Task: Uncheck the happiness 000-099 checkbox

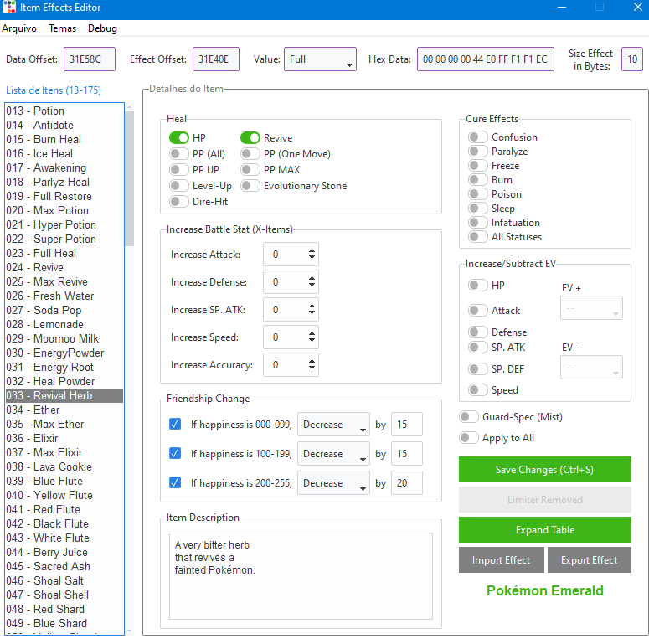Action: click(175, 425)
